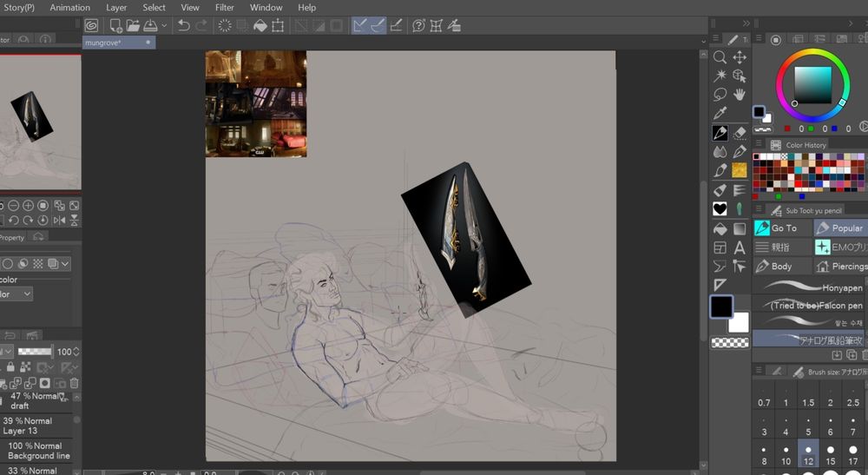Open Clip Studio launcher icon
Screen dimensions: 868x475
pos(91,25)
